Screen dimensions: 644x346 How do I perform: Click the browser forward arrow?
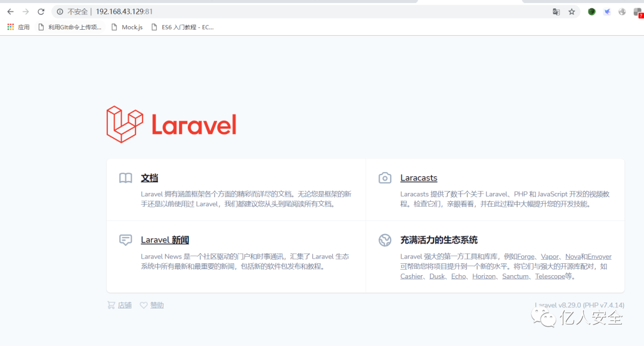tap(26, 11)
